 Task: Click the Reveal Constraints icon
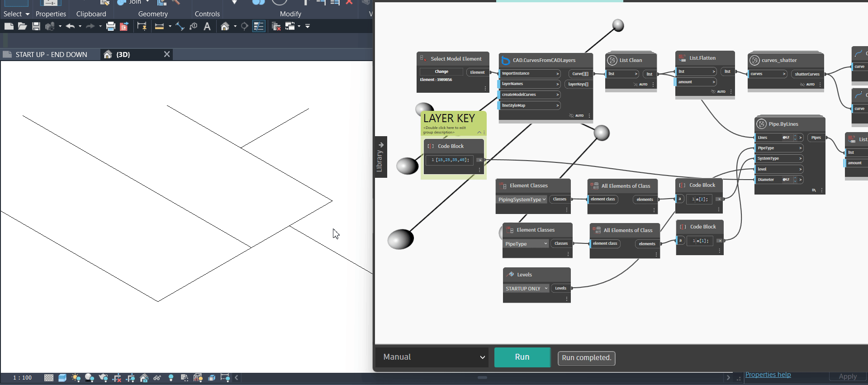click(x=225, y=378)
